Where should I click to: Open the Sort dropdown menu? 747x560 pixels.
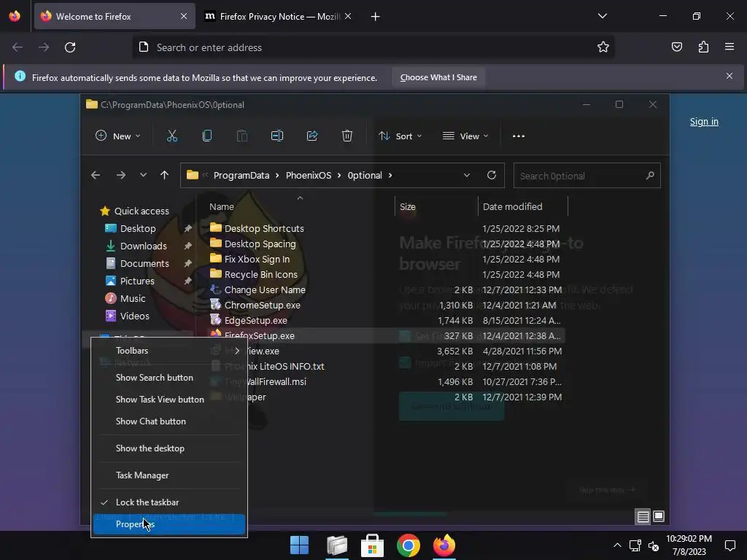(x=400, y=136)
